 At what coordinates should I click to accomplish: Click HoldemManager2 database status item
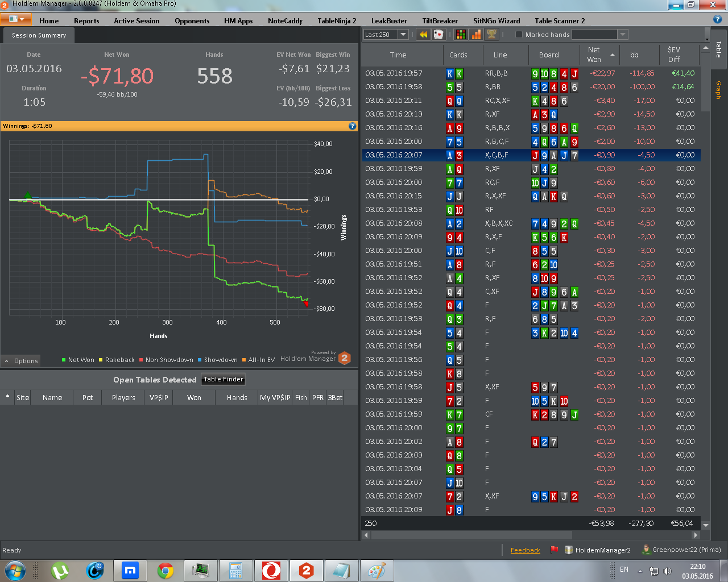pos(598,550)
